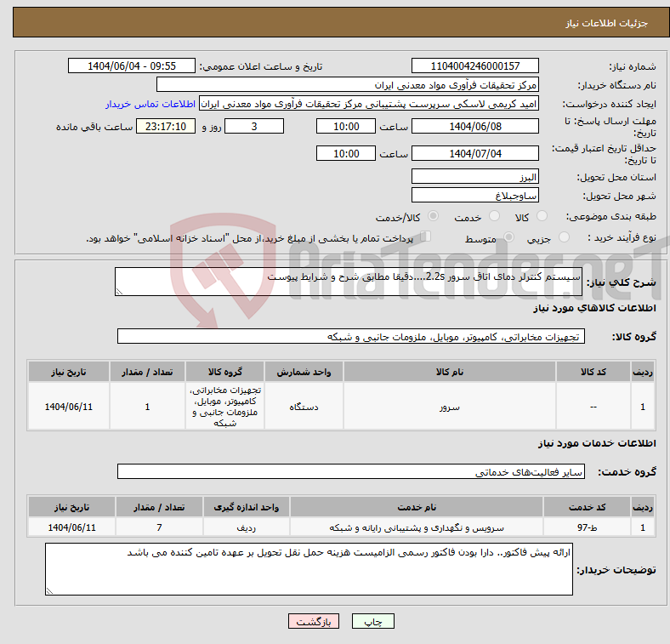Click the گروه خدمت field
Viewport: 670px width, 644px height.
tap(351, 471)
